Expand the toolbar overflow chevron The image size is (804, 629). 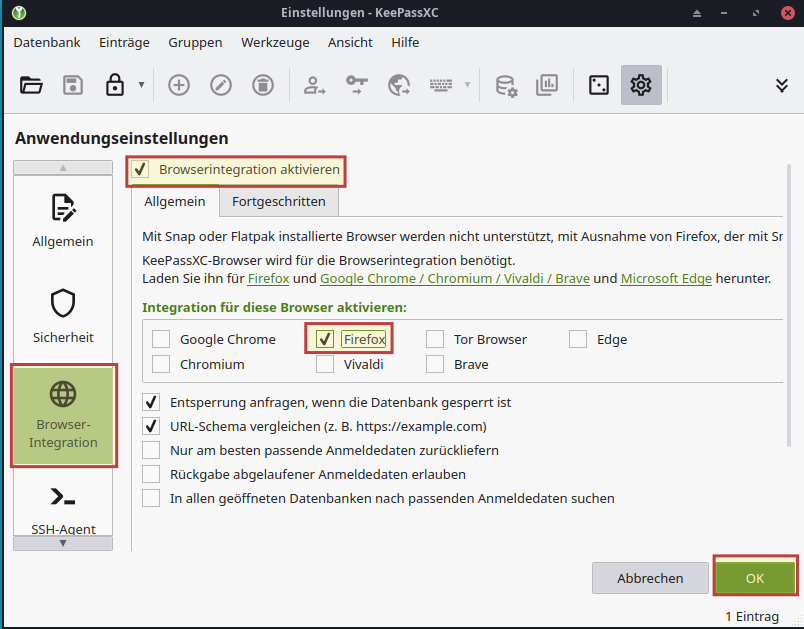pos(782,85)
